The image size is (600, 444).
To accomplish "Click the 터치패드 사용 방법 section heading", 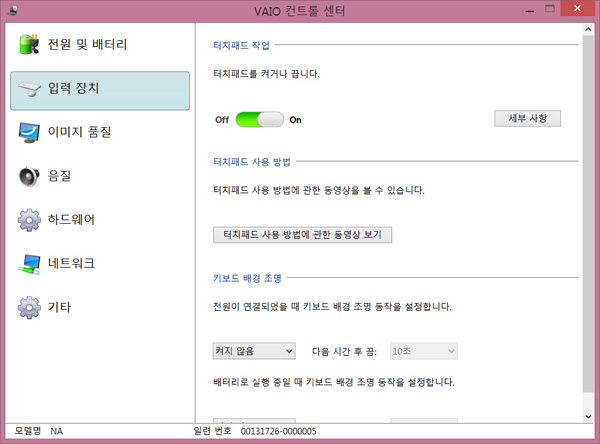I will pyautogui.click(x=252, y=162).
